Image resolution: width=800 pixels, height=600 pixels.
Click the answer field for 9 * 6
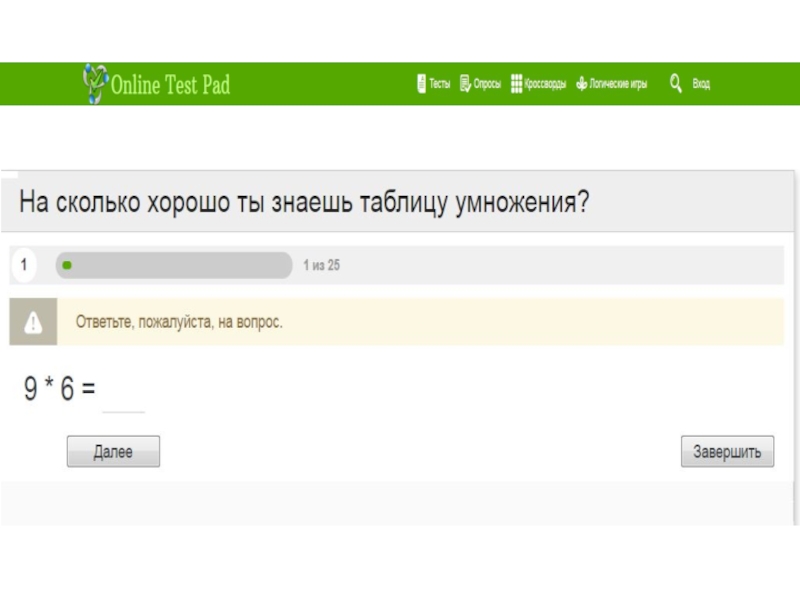(124, 394)
